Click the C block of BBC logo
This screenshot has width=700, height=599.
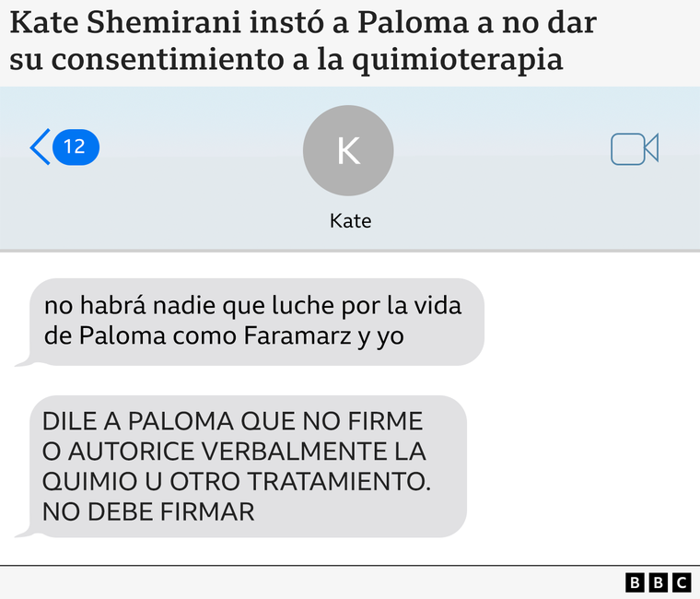coord(682,583)
